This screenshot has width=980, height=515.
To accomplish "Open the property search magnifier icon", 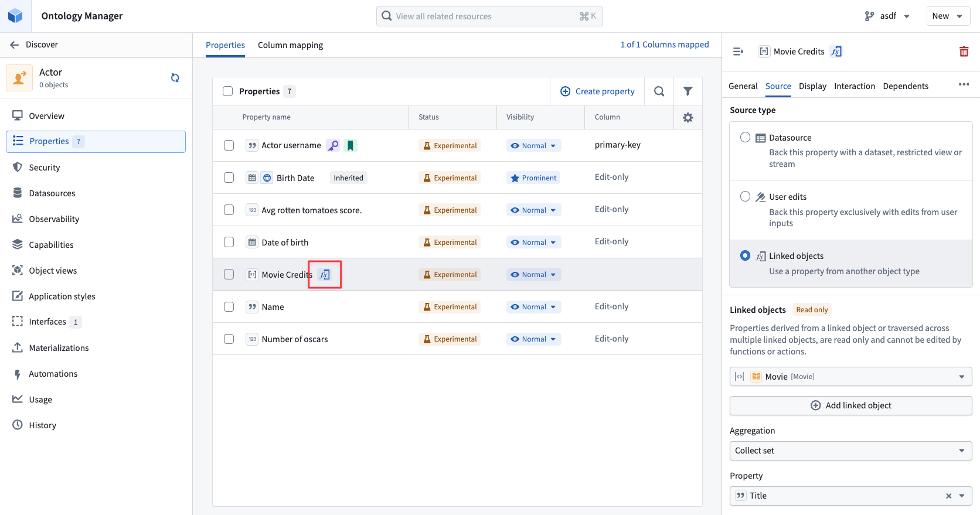I will coord(659,91).
